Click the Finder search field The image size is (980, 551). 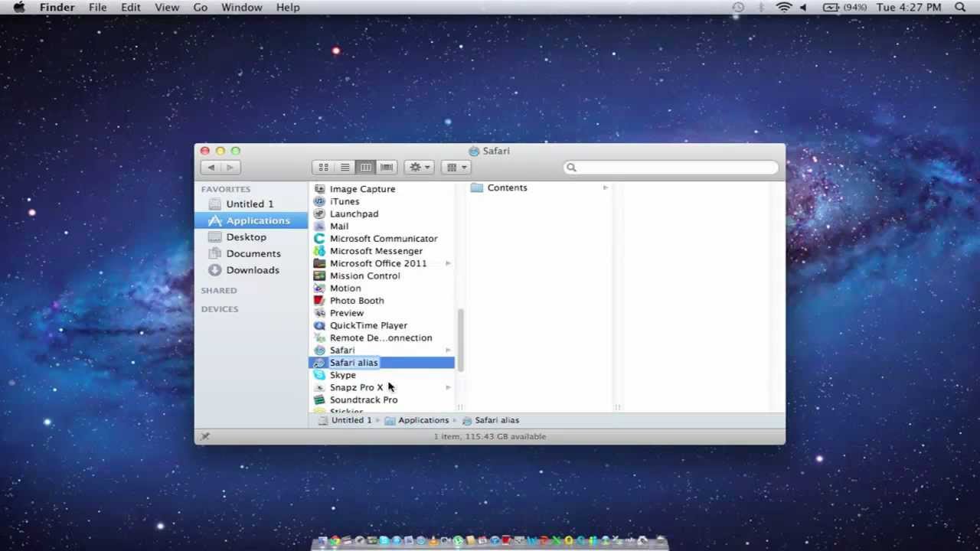(671, 168)
